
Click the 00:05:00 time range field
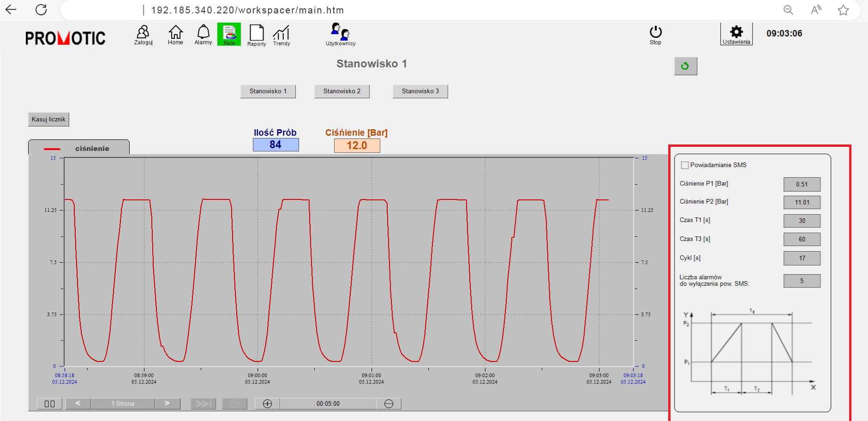(x=328, y=403)
